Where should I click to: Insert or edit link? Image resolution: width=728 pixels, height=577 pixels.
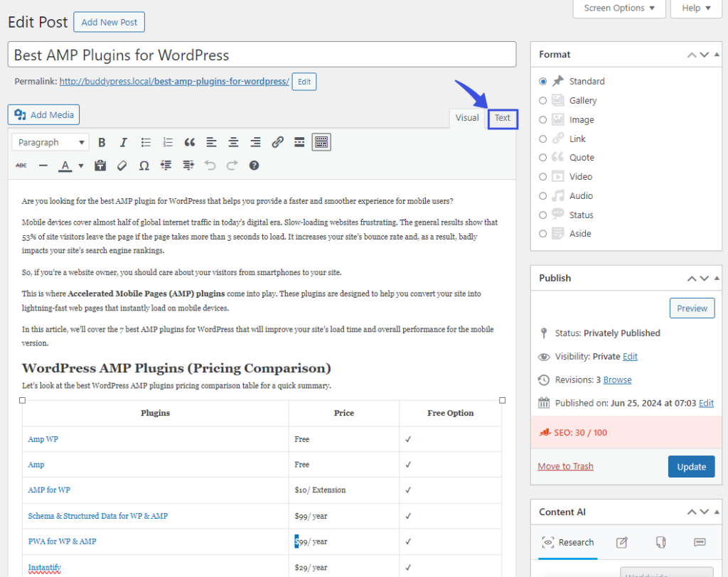(x=278, y=143)
